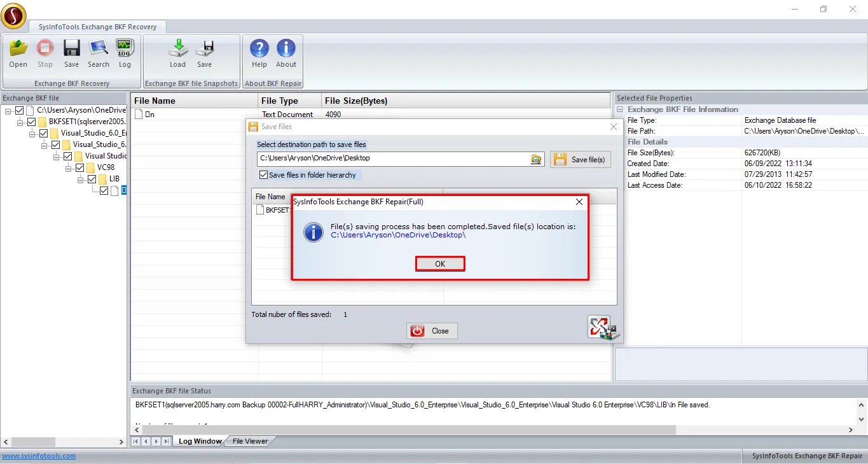Click the log status vertical scrollbar down arrow

pos(862,420)
